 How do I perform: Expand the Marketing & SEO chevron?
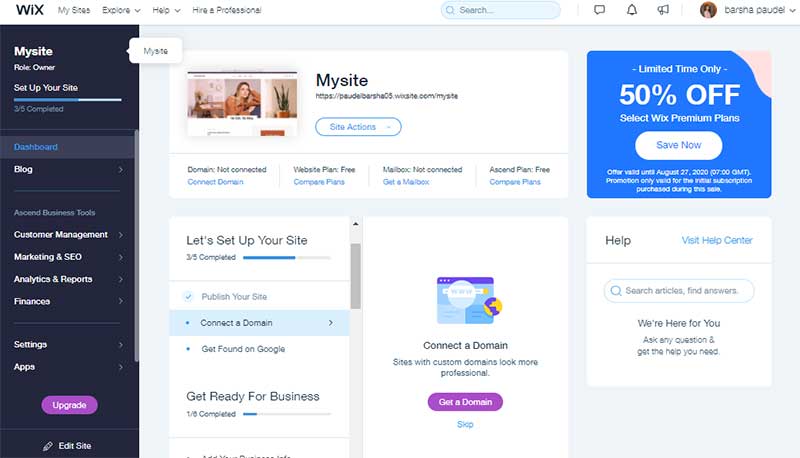click(x=120, y=257)
